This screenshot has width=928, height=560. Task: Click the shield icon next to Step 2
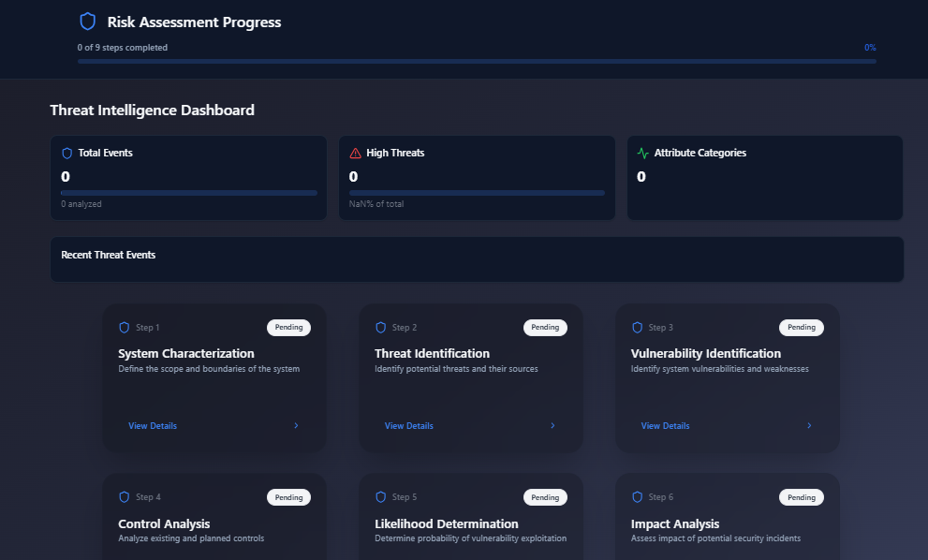[380, 328]
